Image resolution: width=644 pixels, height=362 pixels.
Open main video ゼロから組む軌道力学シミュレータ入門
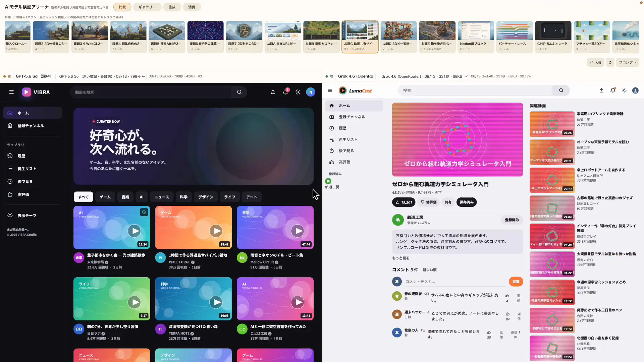click(x=458, y=139)
